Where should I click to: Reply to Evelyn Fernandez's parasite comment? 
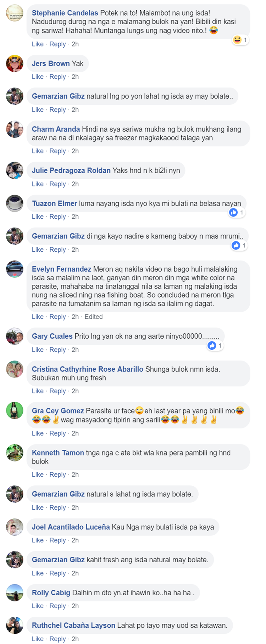click(57, 317)
